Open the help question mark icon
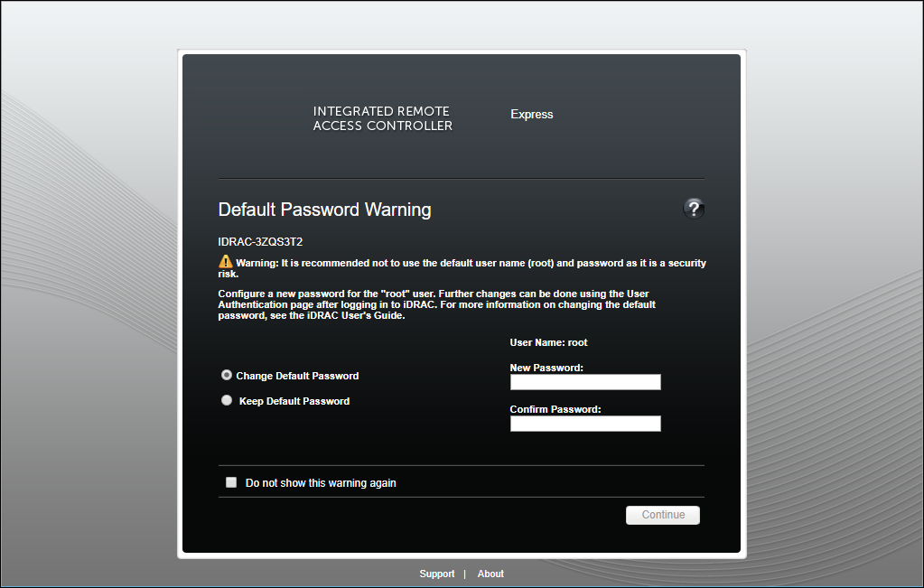 click(694, 209)
